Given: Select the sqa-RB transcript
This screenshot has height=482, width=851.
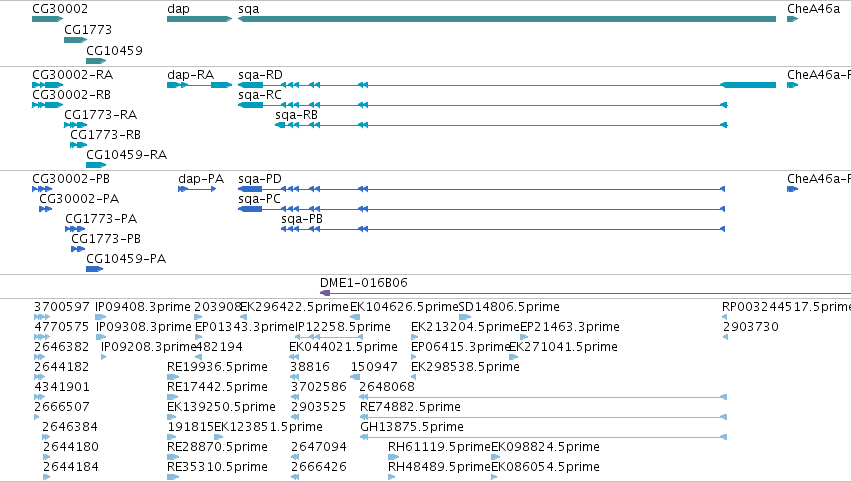Looking at the screenshot, I should (x=501, y=125).
